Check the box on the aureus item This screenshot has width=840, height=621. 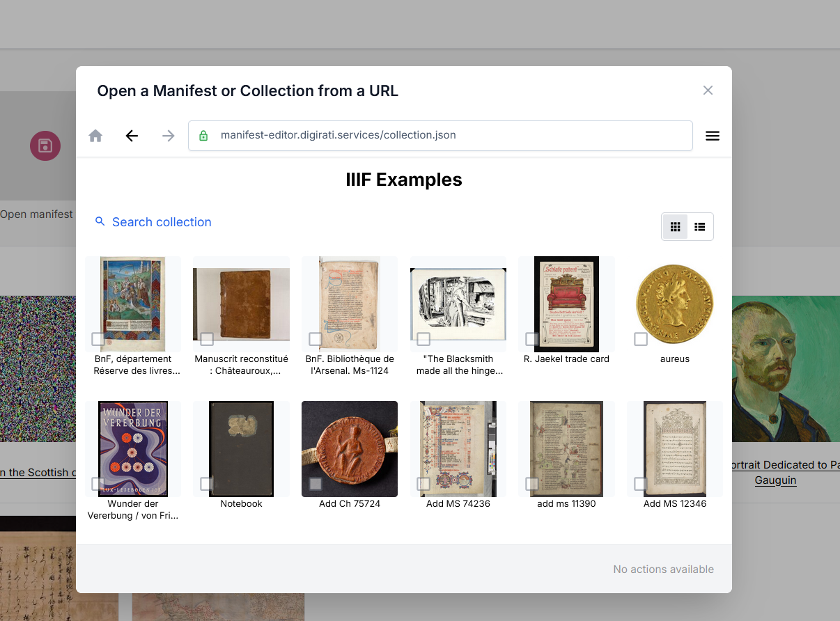click(x=640, y=338)
